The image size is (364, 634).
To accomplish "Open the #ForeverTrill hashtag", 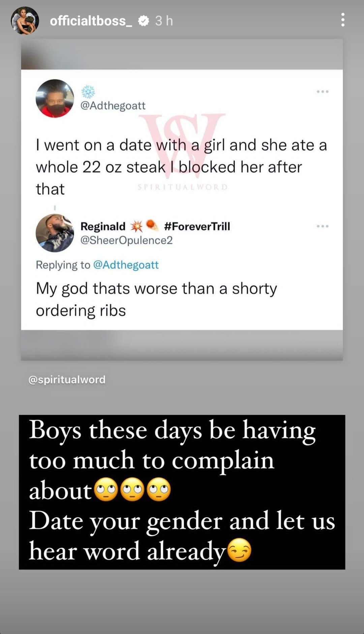I will pos(197,226).
